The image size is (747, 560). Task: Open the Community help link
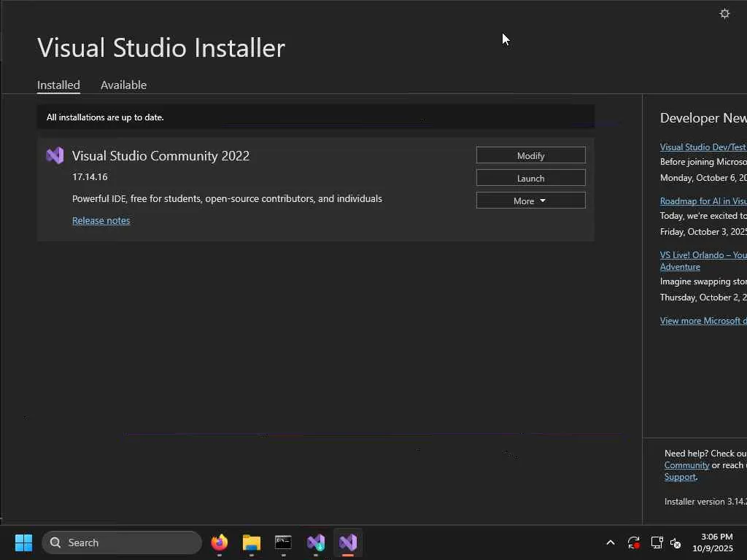point(686,465)
